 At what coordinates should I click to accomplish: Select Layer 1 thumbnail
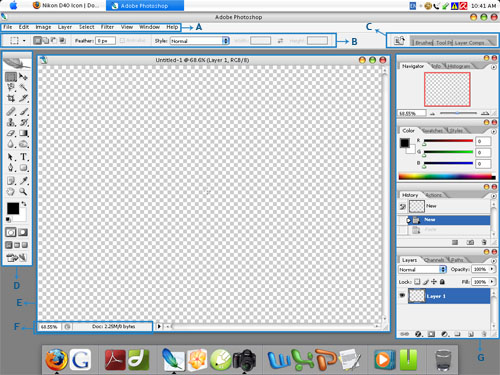click(417, 296)
